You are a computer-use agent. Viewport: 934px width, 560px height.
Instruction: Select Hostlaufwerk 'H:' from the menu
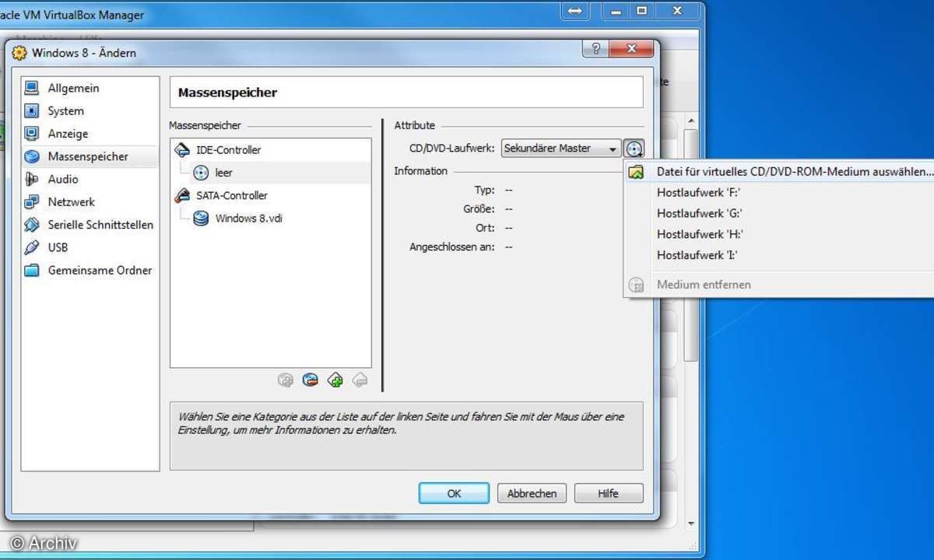700,234
